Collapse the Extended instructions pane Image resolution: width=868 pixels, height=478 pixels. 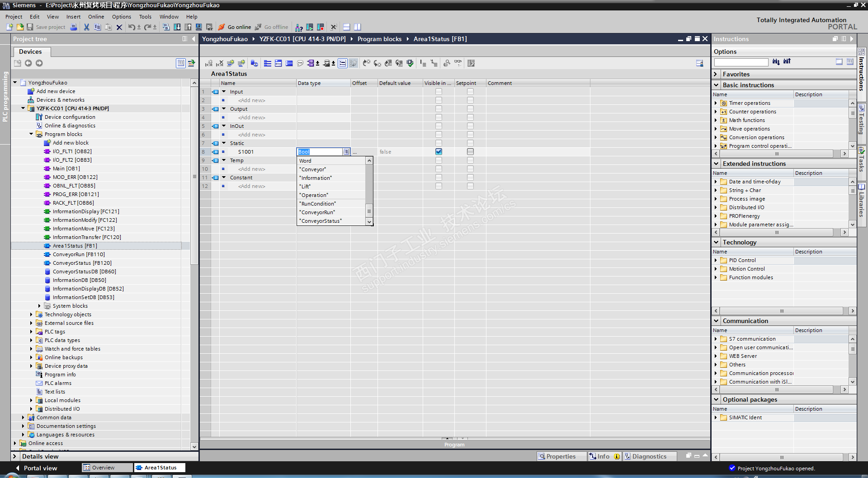coord(716,164)
